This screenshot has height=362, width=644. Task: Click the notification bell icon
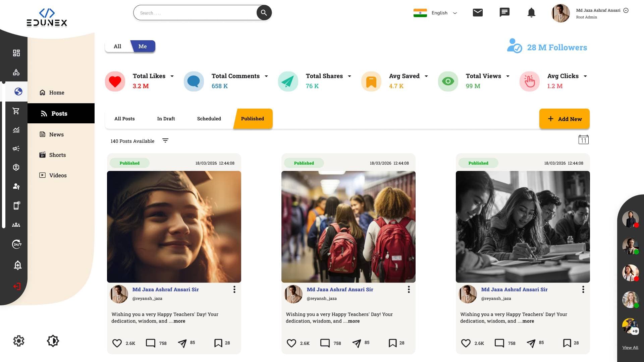[531, 13]
